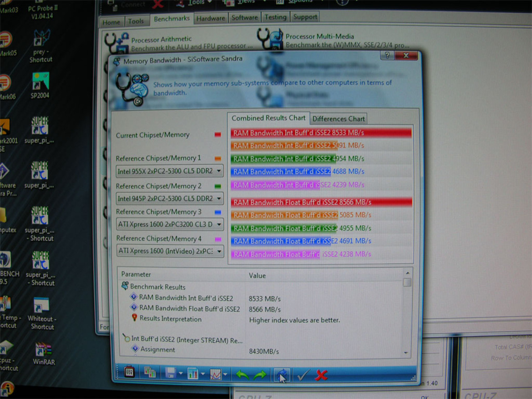
Task: Open Reference Chipset/Memory 4 dropdown
Action: (170, 251)
